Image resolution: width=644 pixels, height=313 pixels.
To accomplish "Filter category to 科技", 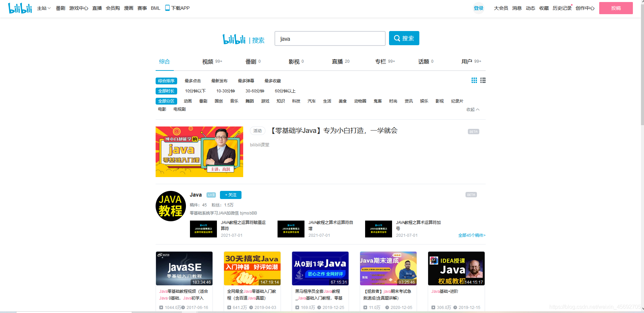I will click(x=296, y=101).
